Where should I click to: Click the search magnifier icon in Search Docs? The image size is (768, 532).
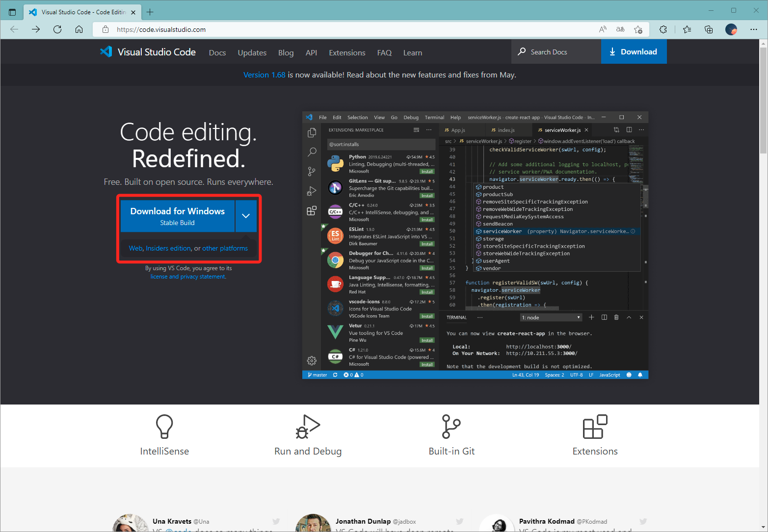pyautogui.click(x=522, y=51)
